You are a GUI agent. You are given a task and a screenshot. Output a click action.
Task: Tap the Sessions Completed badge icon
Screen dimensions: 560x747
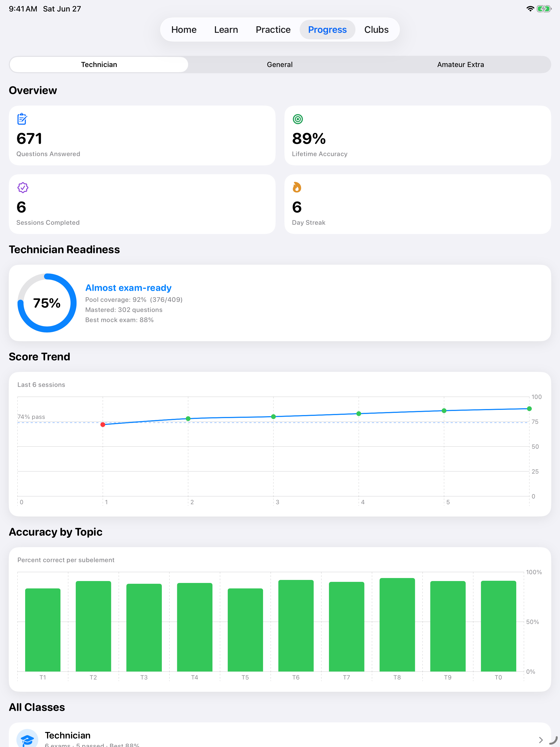(x=23, y=187)
